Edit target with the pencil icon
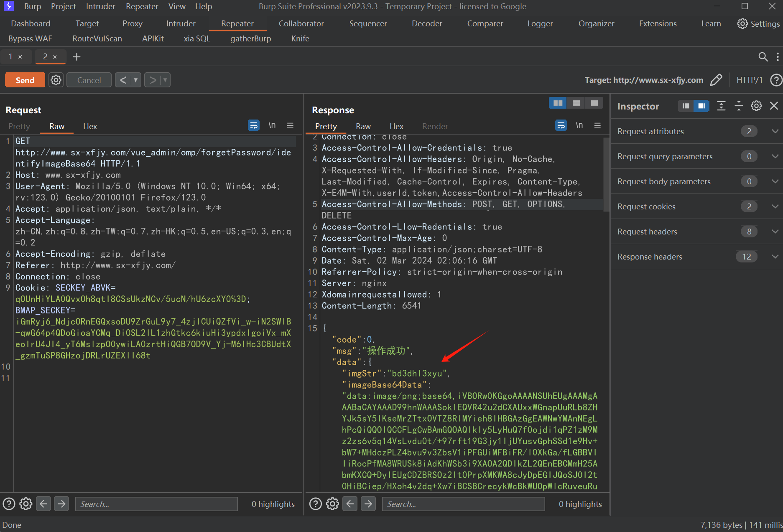 tap(716, 80)
